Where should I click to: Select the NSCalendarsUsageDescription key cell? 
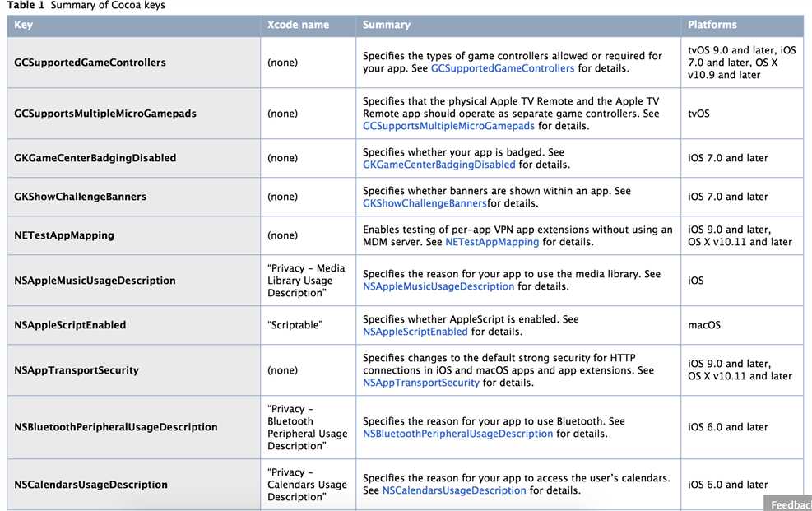pyautogui.click(x=133, y=485)
